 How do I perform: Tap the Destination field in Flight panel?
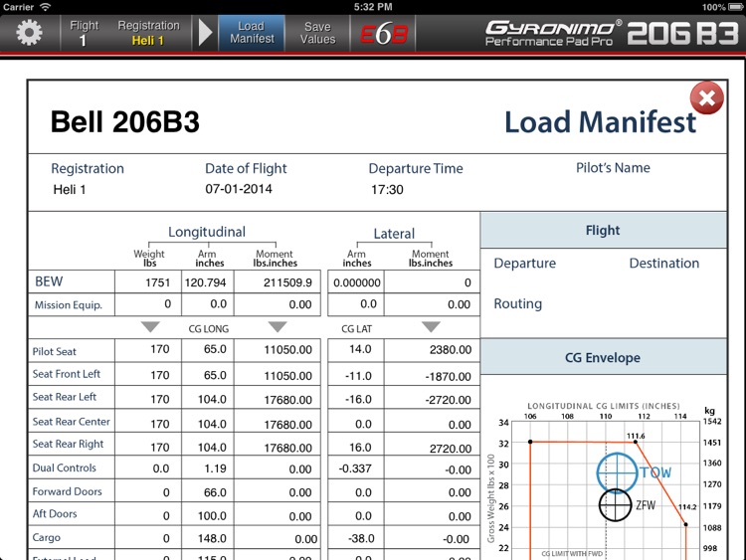click(664, 264)
